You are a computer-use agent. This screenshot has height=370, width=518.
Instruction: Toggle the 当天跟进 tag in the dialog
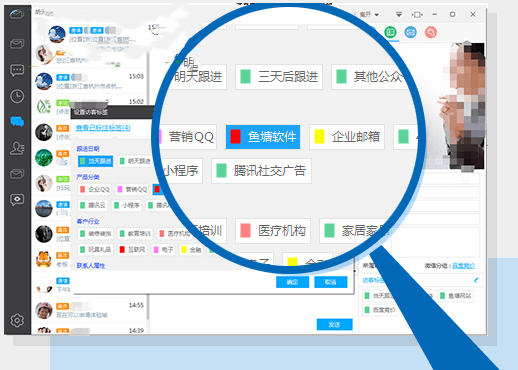point(95,161)
